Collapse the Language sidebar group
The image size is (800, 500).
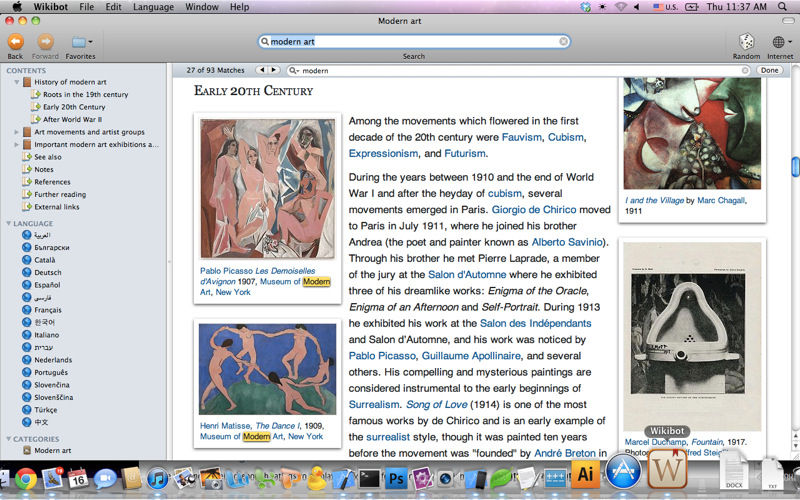9,223
